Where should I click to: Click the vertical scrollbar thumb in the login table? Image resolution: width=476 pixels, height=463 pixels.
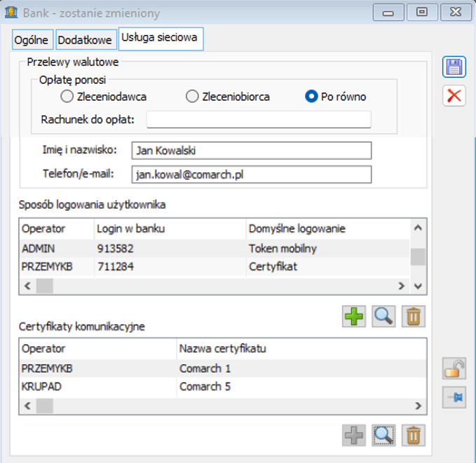pos(418,256)
